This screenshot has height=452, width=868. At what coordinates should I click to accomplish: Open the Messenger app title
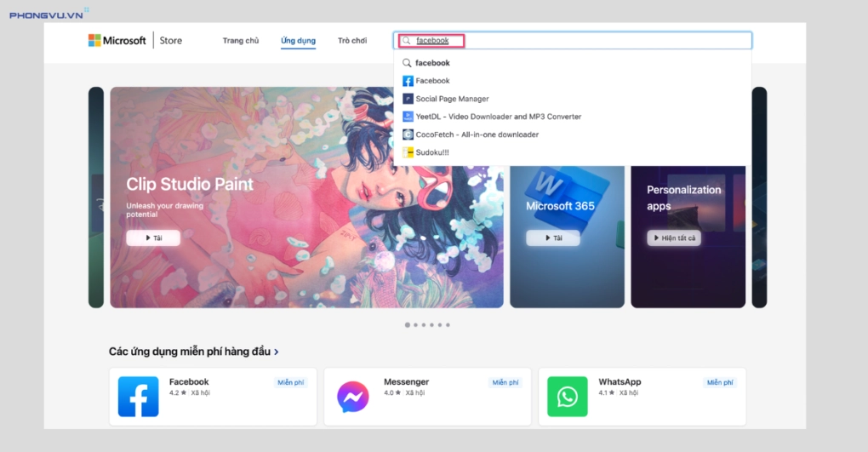point(406,381)
